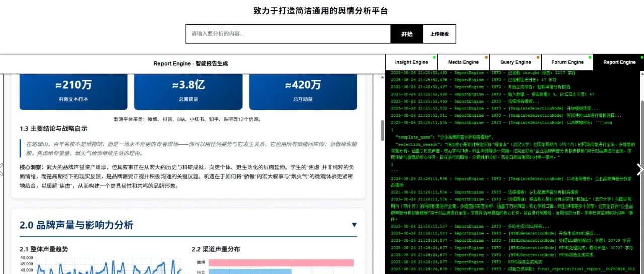
Task: Click the 上传模板 button
Action: (x=439, y=34)
